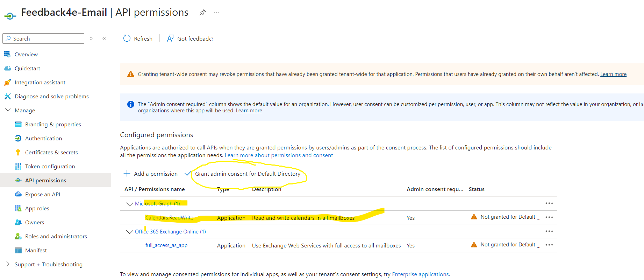Click 'Not granted for Default' on Calendars.ReadWrite row

[x=508, y=217]
